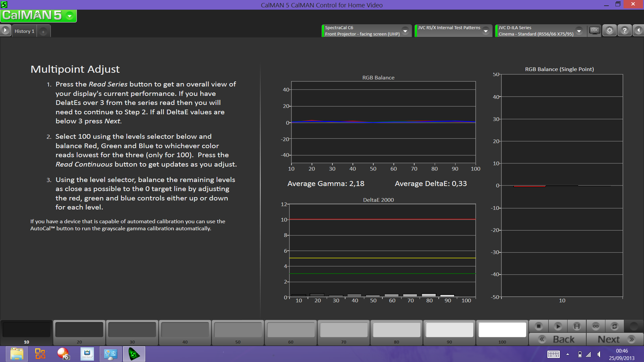Expand the left history panel arrow
The width and height of the screenshot is (644, 362).
pos(5,31)
